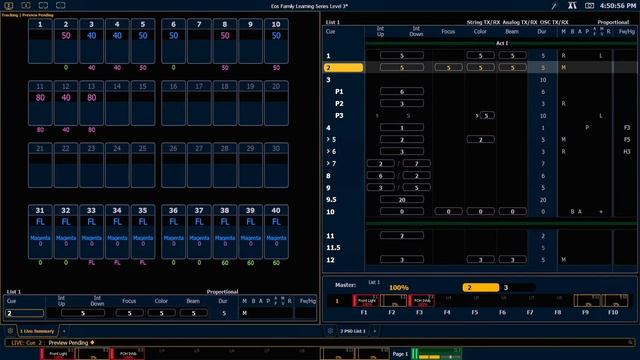The image size is (640, 360).
Task: Click the Int Up column header in cue list
Action: (x=380, y=31)
